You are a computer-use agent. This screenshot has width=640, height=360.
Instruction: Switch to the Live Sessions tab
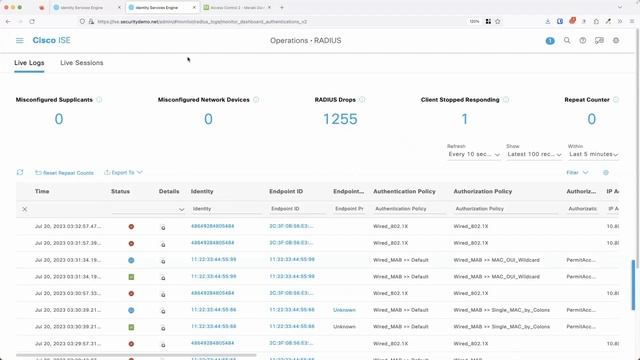[82, 63]
